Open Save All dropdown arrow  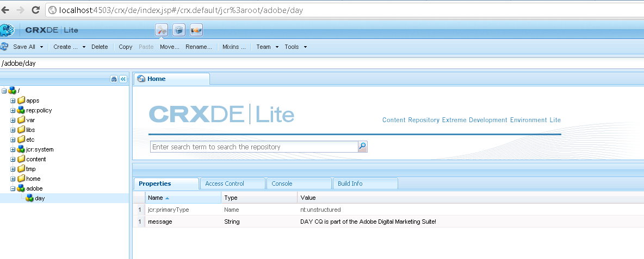point(41,47)
